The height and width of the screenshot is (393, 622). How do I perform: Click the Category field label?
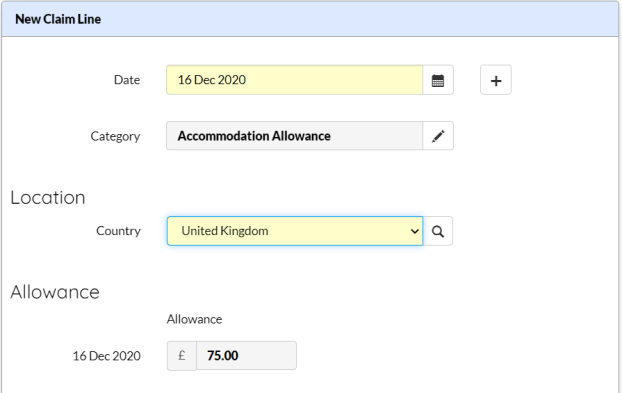click(x=115, y=136)
